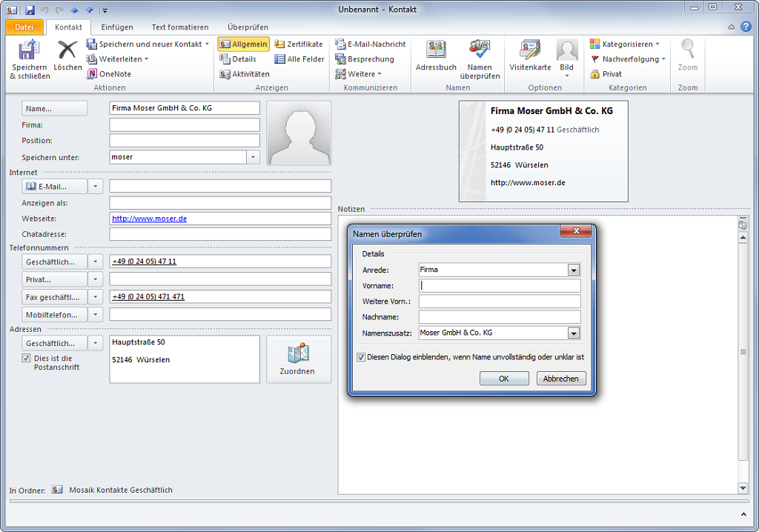Switch to the Einfügen tab

click(x=116, y=27)
